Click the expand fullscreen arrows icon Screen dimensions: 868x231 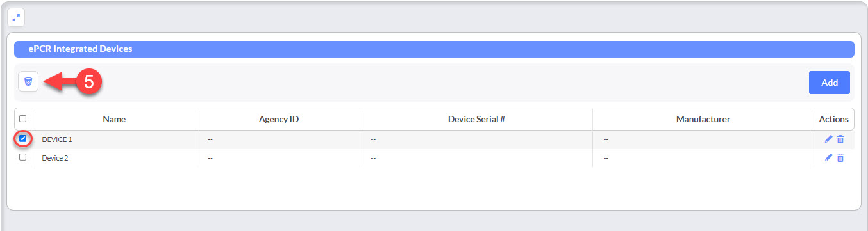[17, 17]
